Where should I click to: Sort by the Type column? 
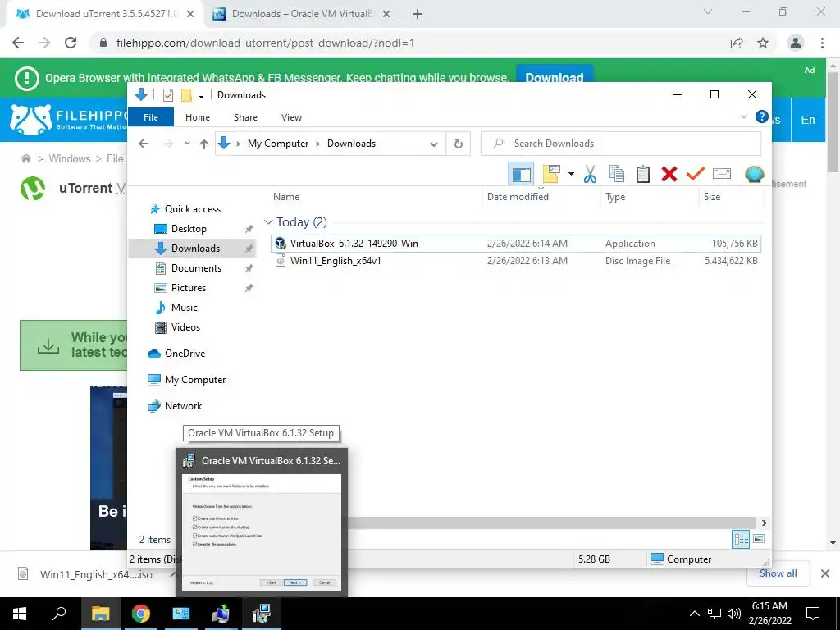(x=615, y=197)
